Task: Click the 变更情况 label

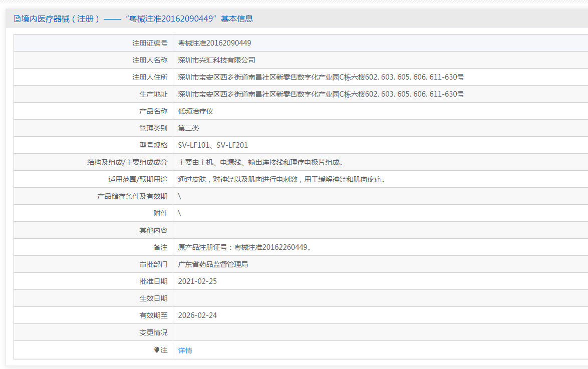Action: (153, 332)
